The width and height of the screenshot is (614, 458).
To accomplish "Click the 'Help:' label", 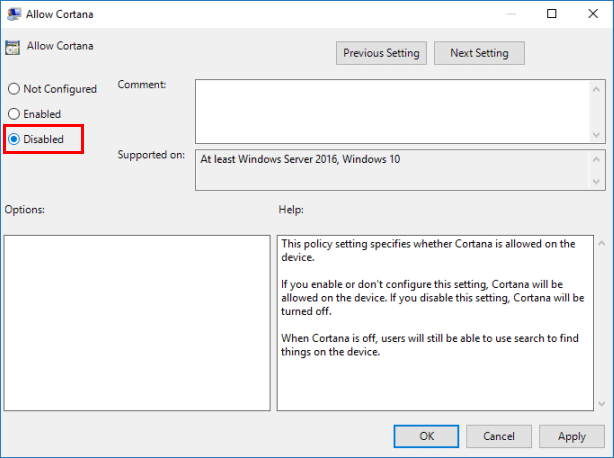I will (x=291, y=209).
